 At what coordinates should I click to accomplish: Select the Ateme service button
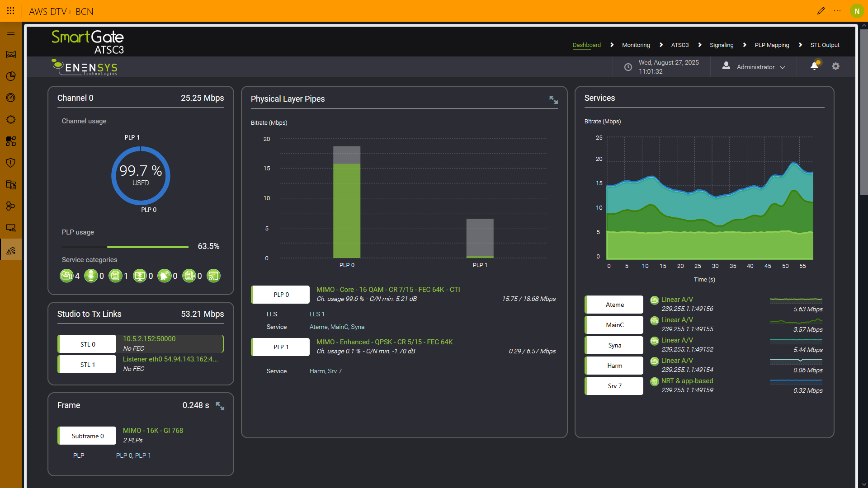coord(614,305)
